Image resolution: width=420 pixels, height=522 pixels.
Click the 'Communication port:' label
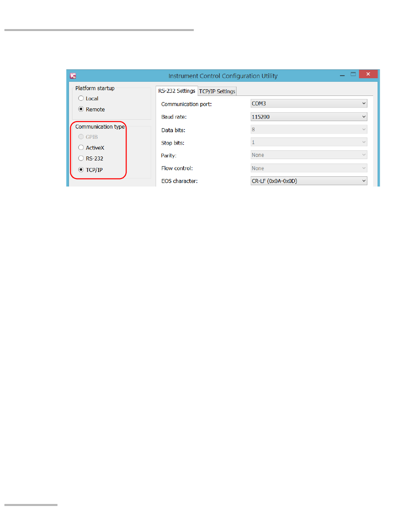[187, 104]
